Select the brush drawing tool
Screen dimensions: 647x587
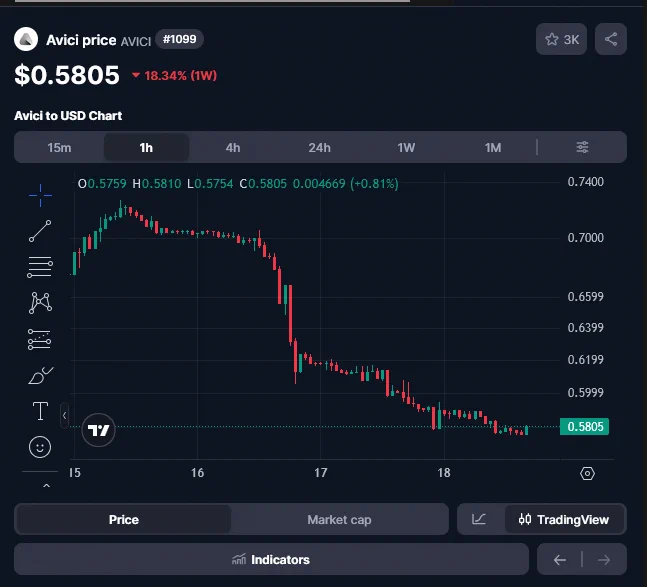click(40, 375)
